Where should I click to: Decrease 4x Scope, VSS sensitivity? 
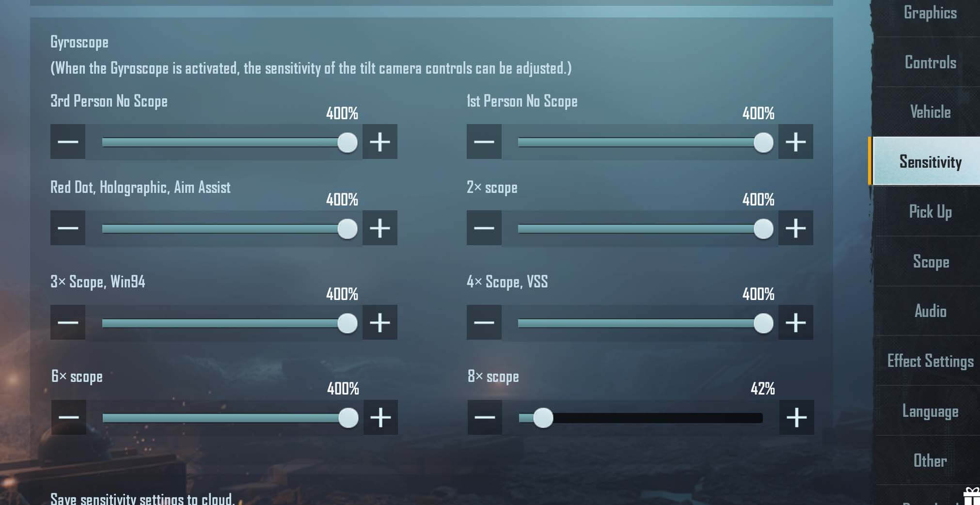pyautogui.click(x=484, y=322)
